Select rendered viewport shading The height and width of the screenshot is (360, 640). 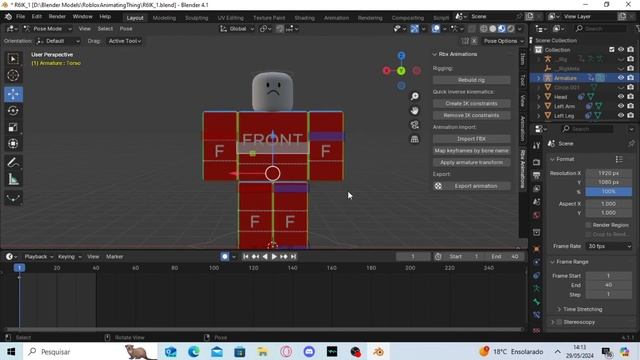(x=511, y=29)
